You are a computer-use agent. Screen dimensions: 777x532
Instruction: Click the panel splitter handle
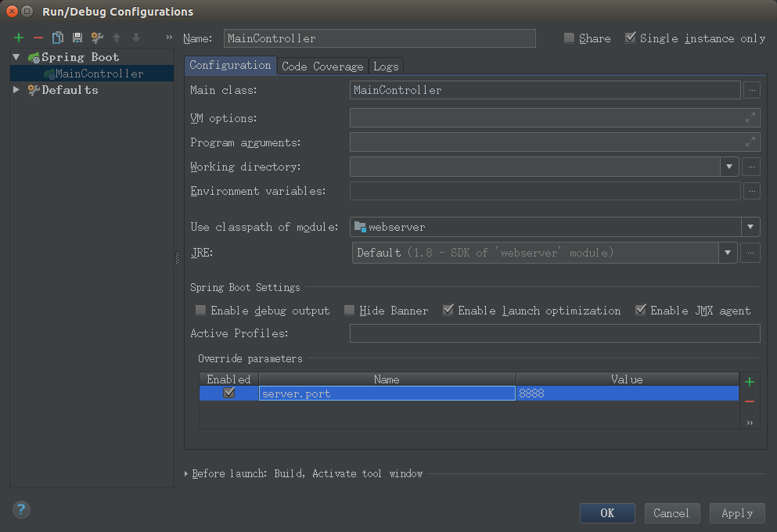(x=178, y=258)
